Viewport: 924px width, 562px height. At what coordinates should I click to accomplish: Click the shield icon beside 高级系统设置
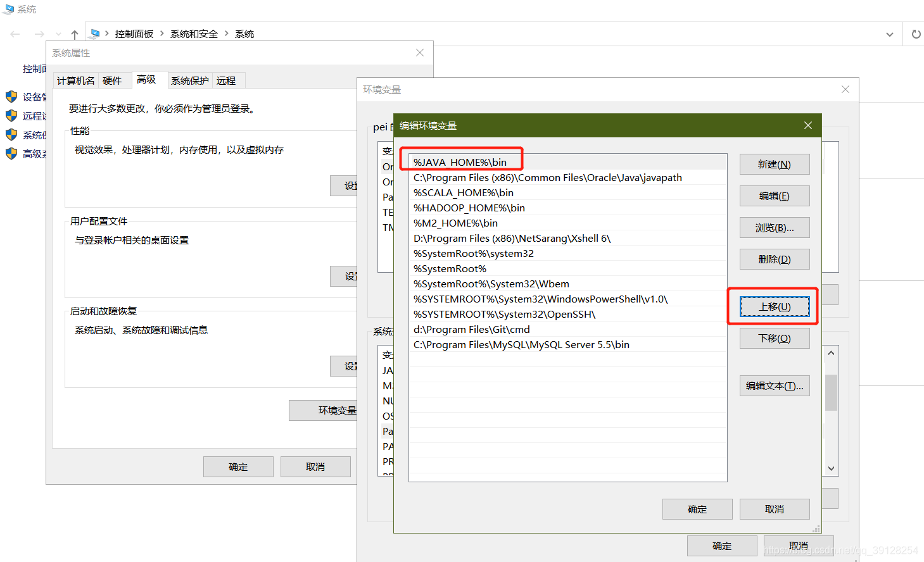point(11,154)
